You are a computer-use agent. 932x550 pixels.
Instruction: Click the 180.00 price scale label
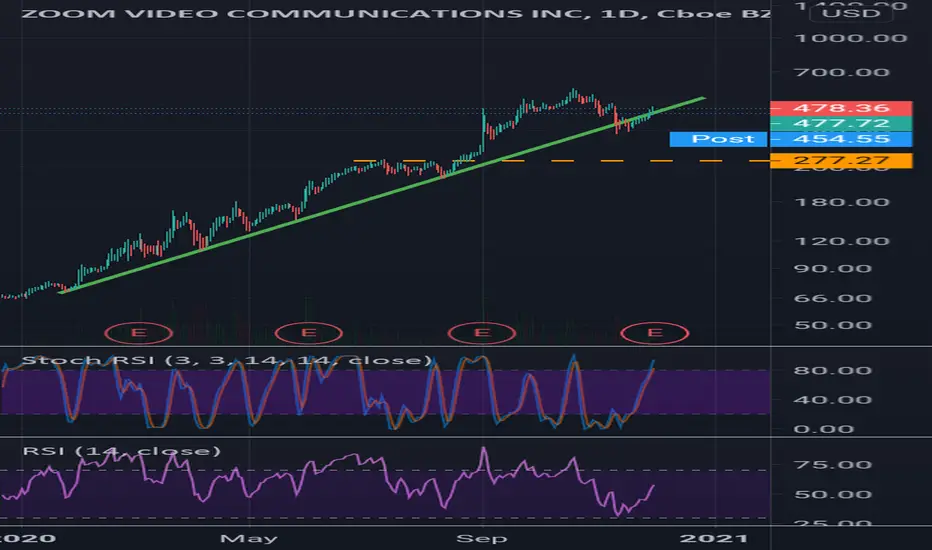click(841, 203)
